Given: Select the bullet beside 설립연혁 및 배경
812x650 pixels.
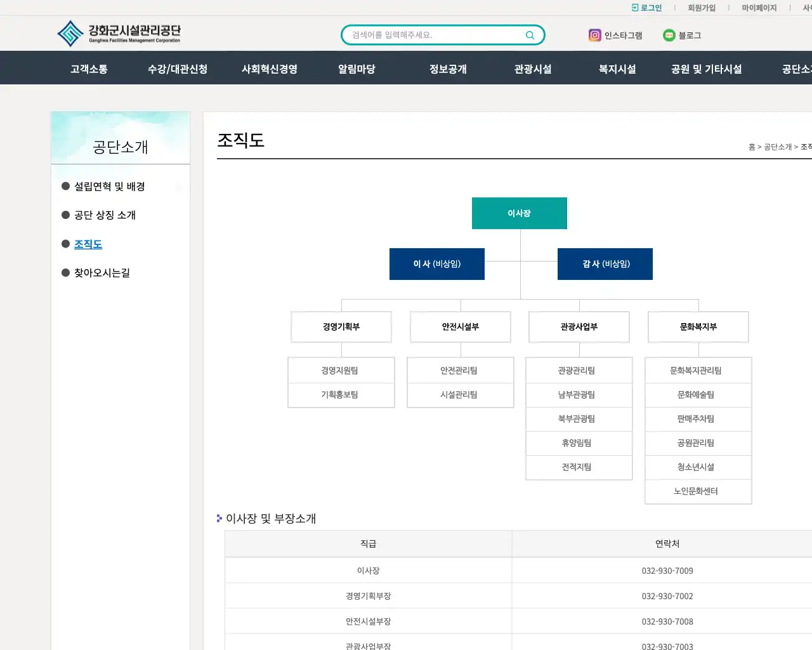Looking at the screenshot, I should point(65,186).
